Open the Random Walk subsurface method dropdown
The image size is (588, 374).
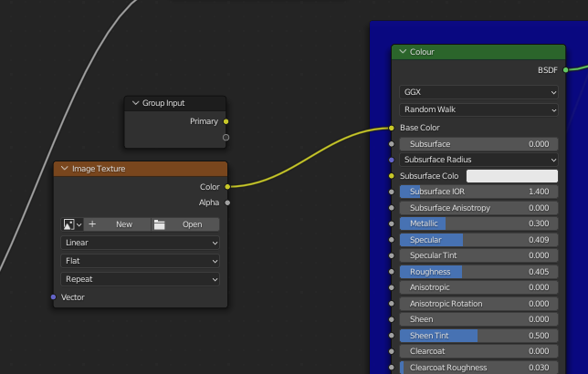point(478,109)
